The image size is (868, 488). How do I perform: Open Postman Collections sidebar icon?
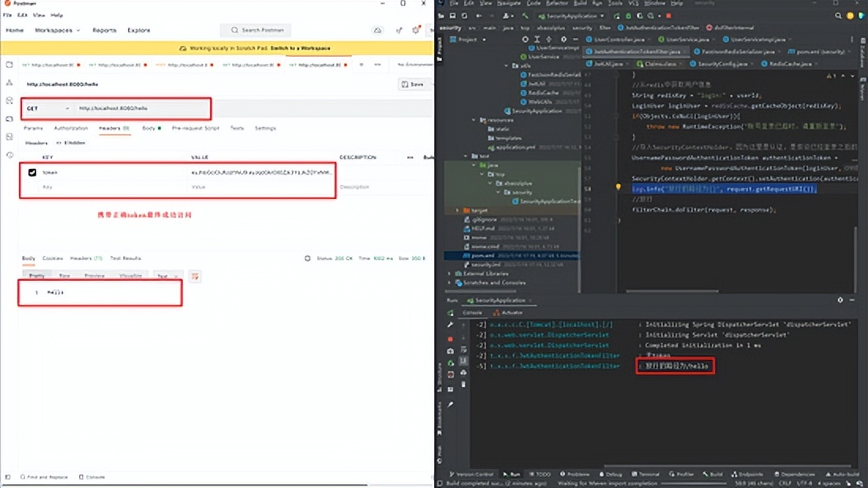[x=9, y=65]
